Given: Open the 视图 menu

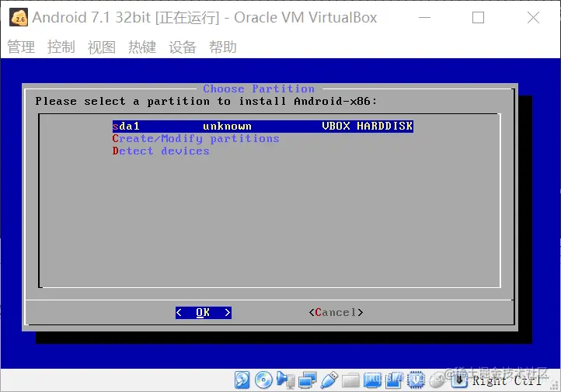Looking at the screenshot, I should [102, 47].
